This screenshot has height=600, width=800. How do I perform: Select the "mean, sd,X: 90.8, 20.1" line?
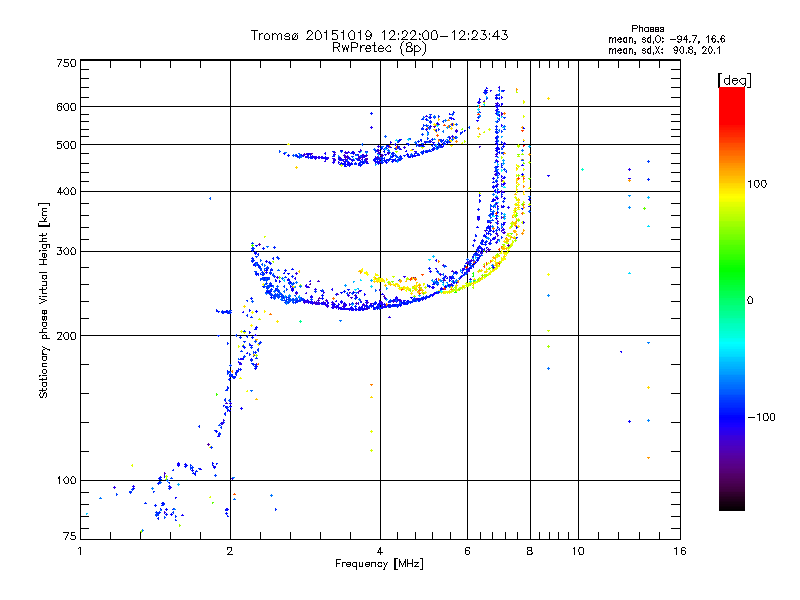point(664,50)
